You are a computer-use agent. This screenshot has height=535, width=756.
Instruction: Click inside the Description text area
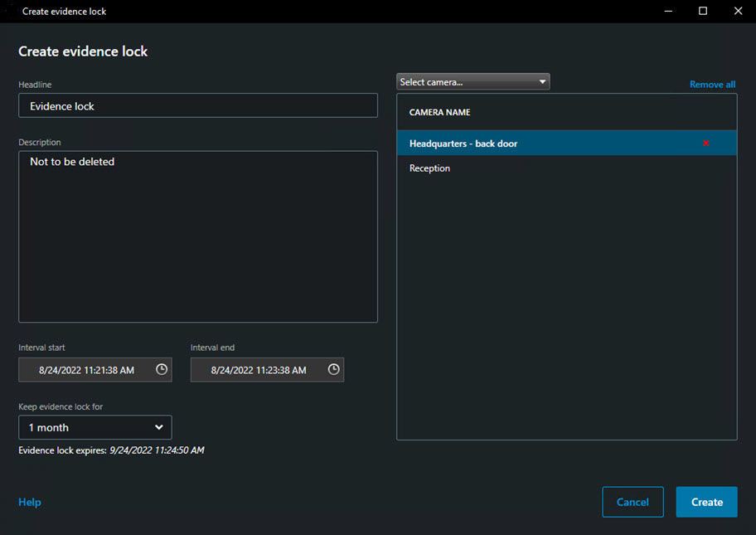(x=197, y=236)
